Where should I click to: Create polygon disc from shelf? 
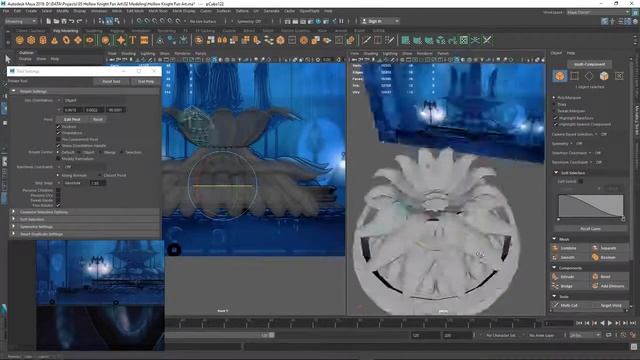[90, 40]
